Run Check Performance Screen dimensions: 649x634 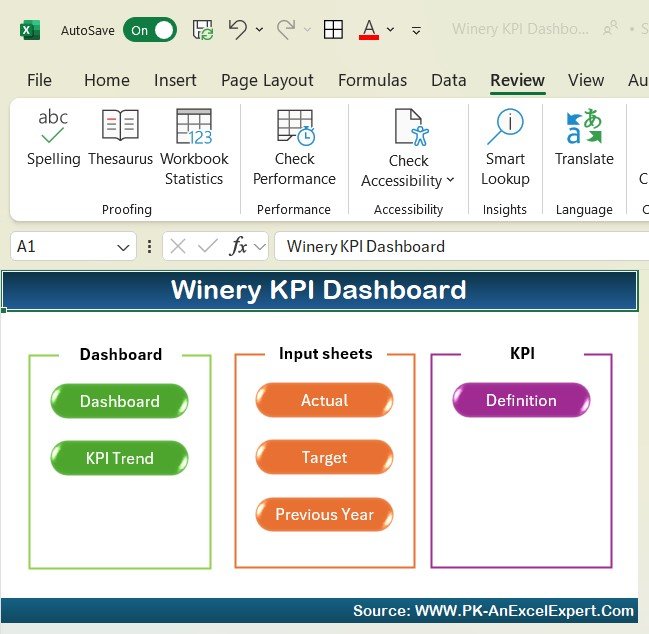(294, 148)
